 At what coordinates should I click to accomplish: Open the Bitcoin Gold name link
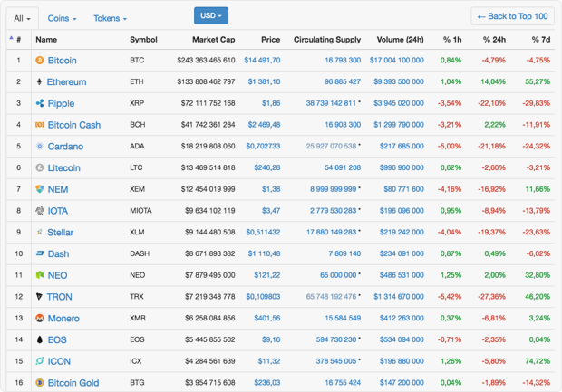click(x=73, y=383)
